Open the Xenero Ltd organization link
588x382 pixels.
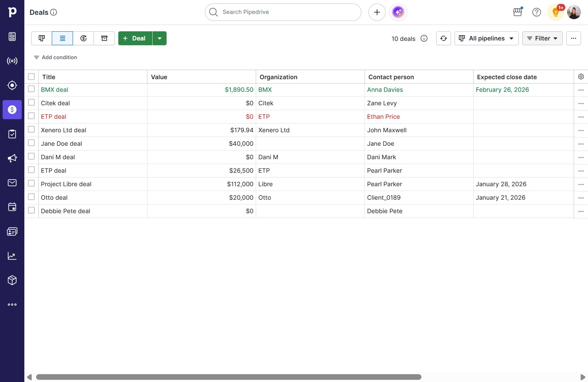click(274, 130)
